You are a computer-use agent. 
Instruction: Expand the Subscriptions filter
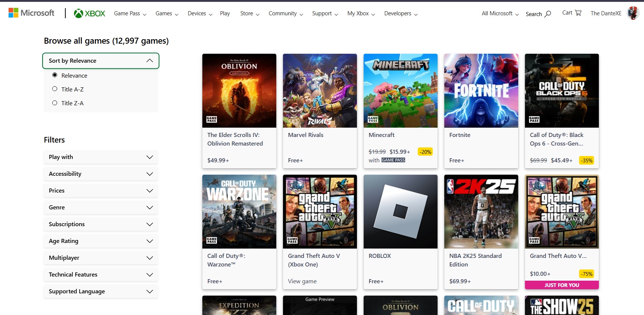[x=101, y=224]
